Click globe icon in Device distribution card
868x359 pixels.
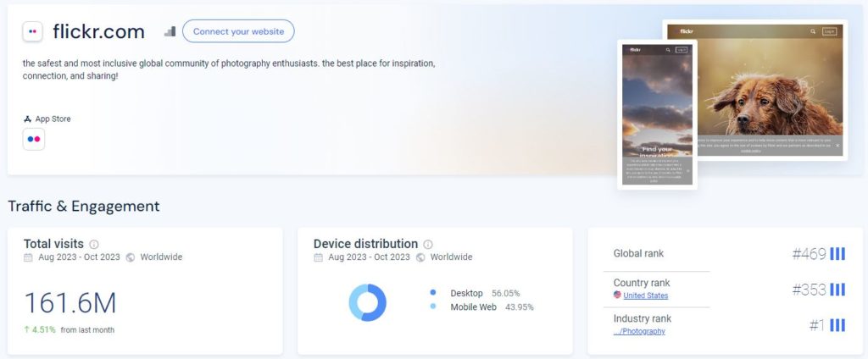420,257
